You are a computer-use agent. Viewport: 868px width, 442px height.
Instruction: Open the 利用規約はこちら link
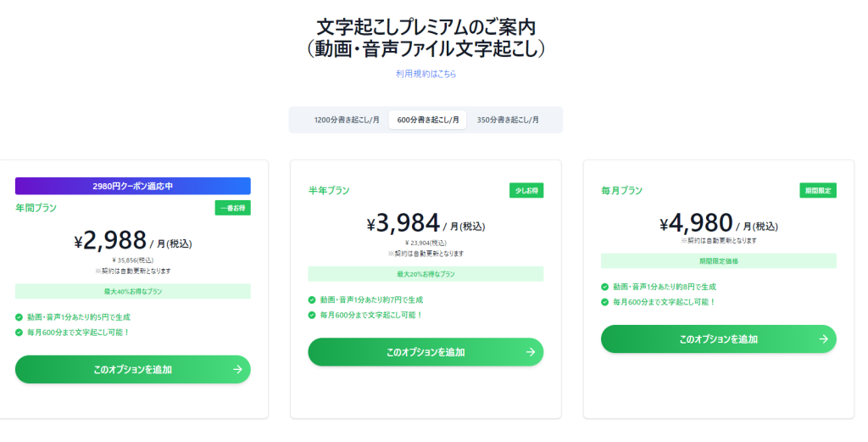[x=426, y=74]
